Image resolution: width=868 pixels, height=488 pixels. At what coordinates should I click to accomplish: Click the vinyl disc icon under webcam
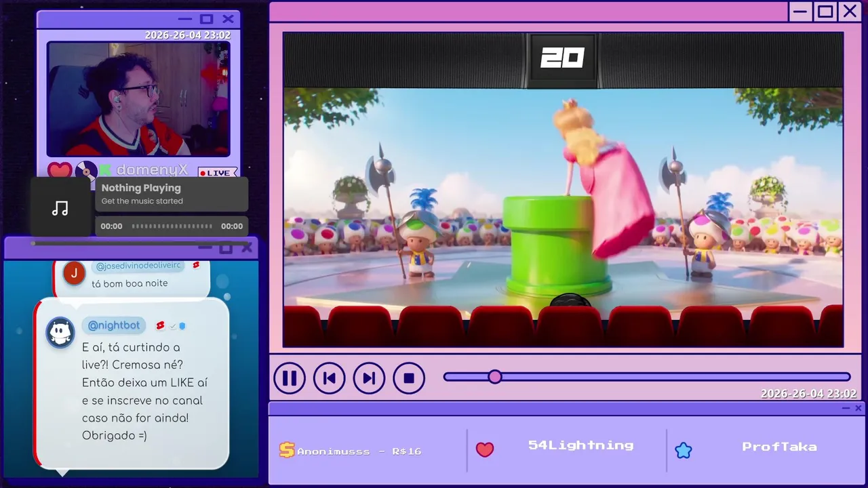(x=85, y=171)
